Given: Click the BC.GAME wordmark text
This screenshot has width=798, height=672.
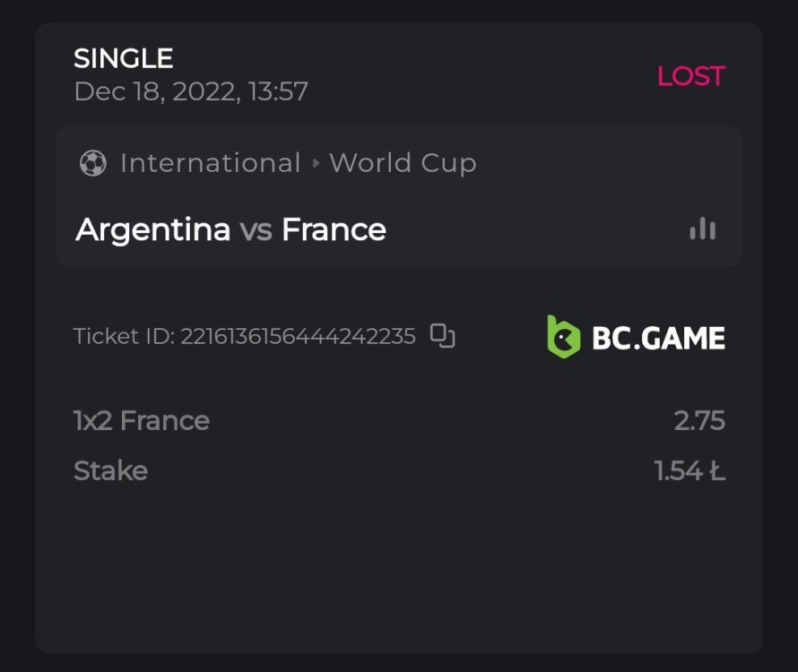Looking at the screenshot, I should pos(658,338).
